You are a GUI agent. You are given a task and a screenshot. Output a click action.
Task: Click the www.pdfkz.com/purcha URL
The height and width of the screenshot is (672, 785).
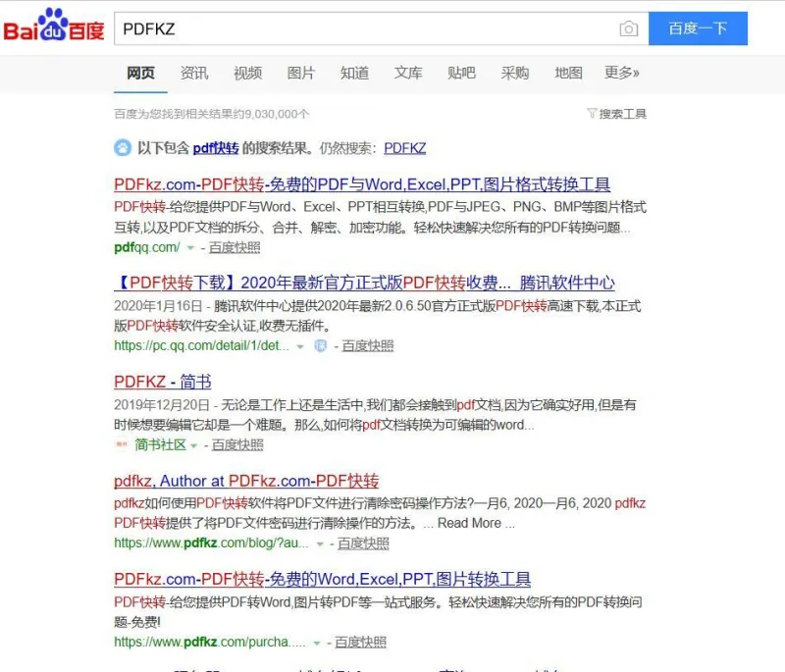point(210,642)
